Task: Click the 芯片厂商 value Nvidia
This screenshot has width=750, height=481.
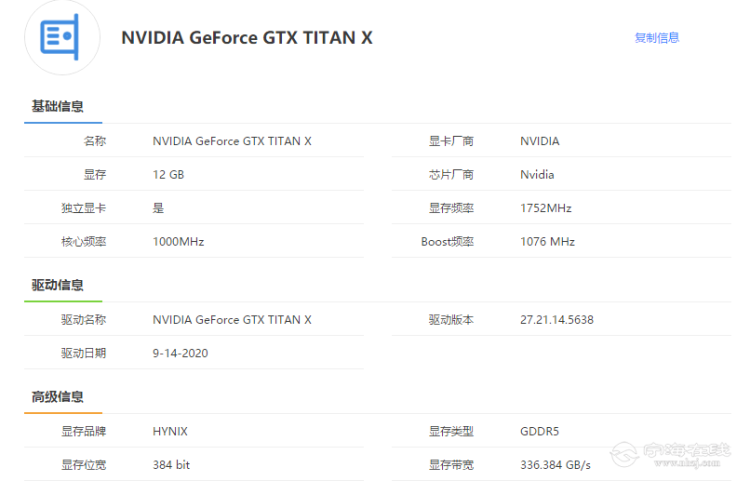Action: point(537,175)
